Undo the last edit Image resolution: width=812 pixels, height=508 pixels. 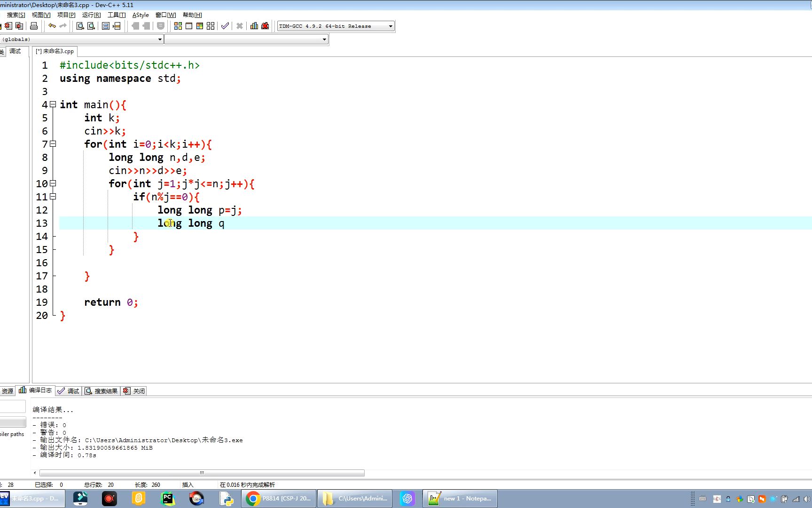(52, 26)
